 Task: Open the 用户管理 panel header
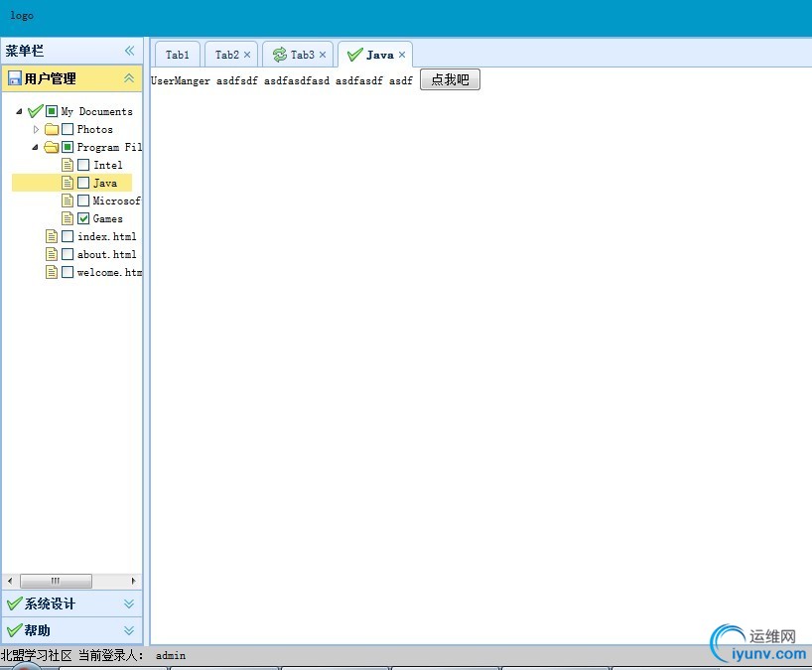[72, 78]
